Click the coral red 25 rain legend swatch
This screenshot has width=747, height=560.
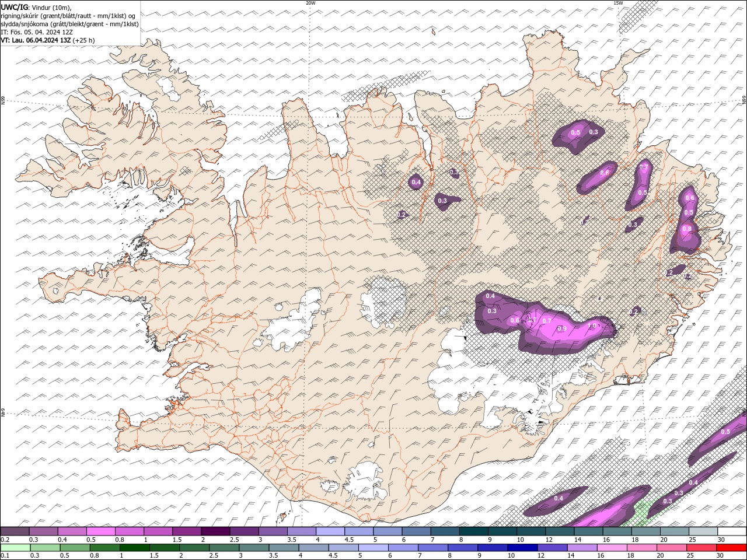tap(701, 547)
